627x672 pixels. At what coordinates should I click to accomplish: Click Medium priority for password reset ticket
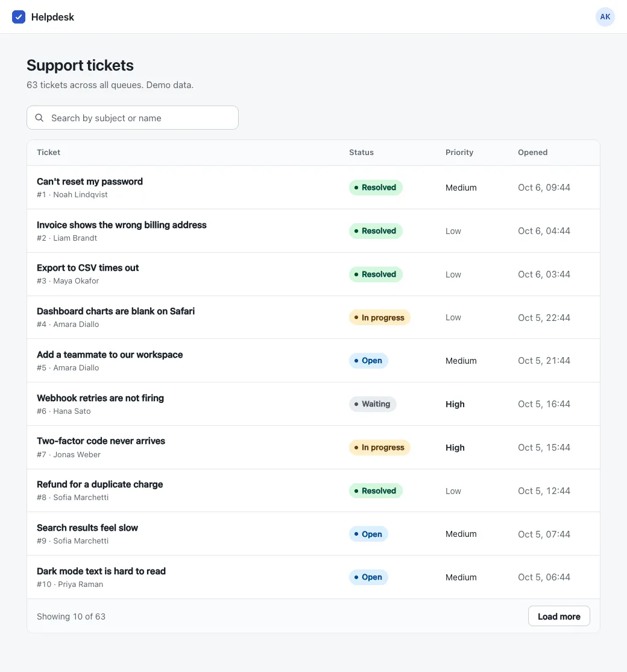click(461, 188)
